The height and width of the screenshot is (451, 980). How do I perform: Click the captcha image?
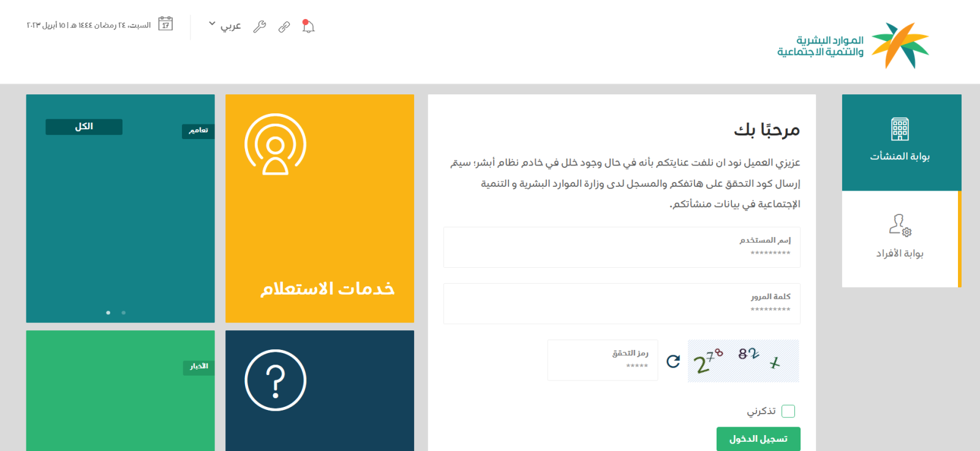click(744, 361)
